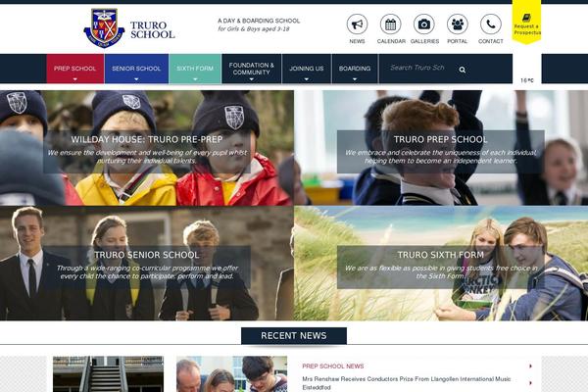Open the Calendar icon

(390, 24)
